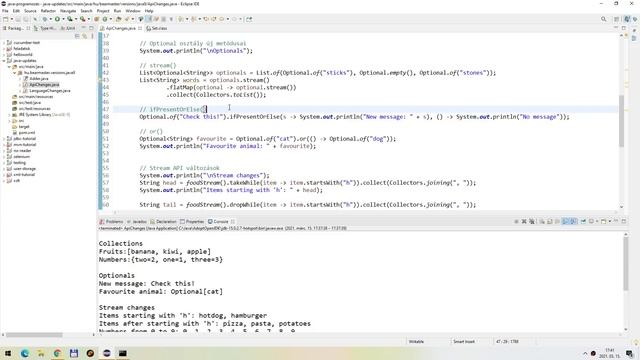
Task: Open the Refactor menu
Action: (x=48, y=11)
